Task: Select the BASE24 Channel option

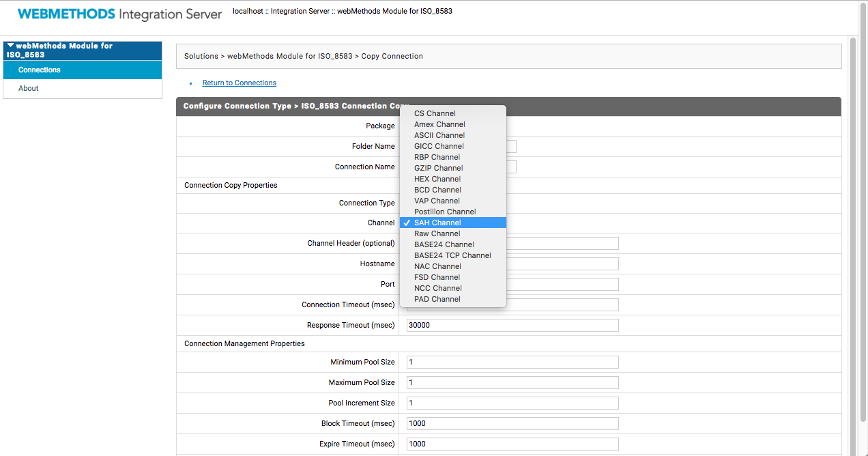Action: point(453,244)
